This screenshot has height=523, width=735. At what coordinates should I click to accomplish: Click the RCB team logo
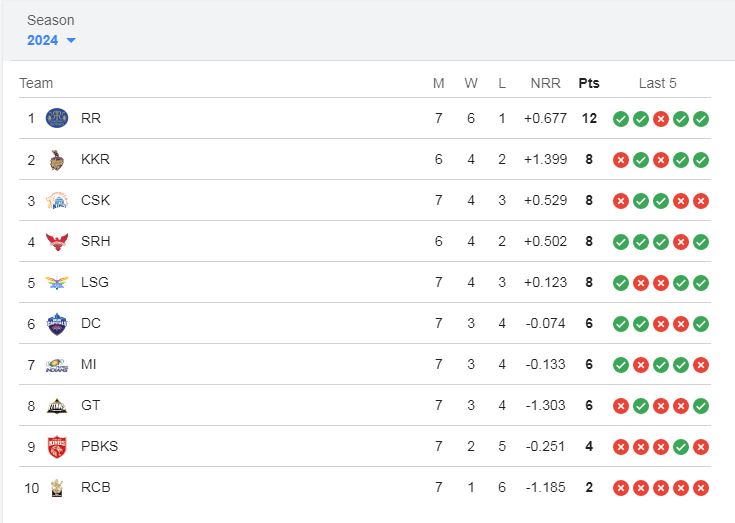[57, 488]
